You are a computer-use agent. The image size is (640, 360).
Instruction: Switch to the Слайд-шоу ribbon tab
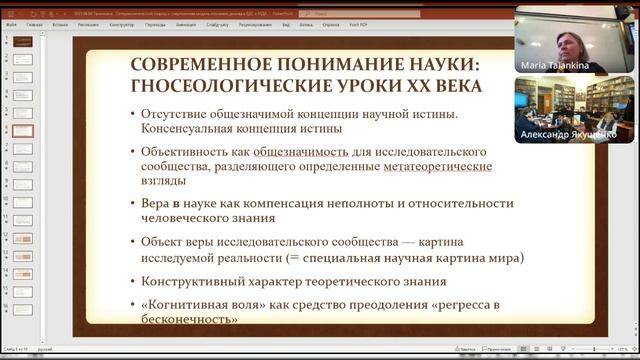[x=217, y=25]
